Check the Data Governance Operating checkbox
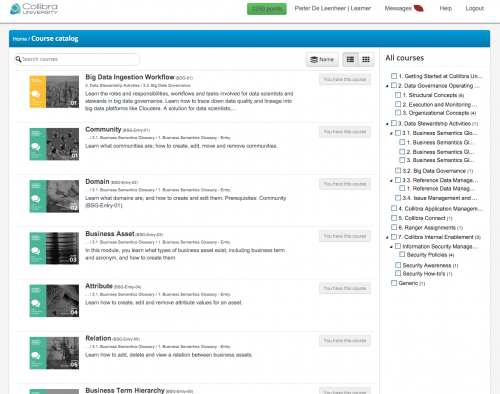The width and height of the screenshot is (500, 394). pyautogui.click(x=394, y=85)
